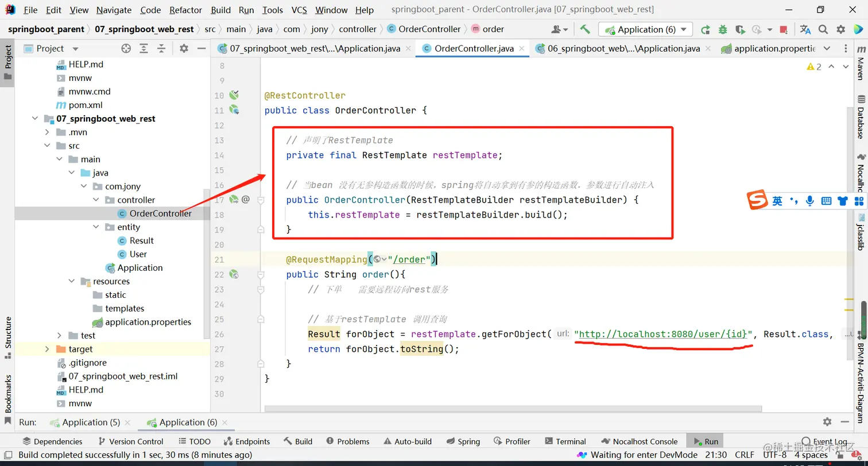The image size is (868, 466).
Task: Open the Refactor menu
Action: click(186, 10)
